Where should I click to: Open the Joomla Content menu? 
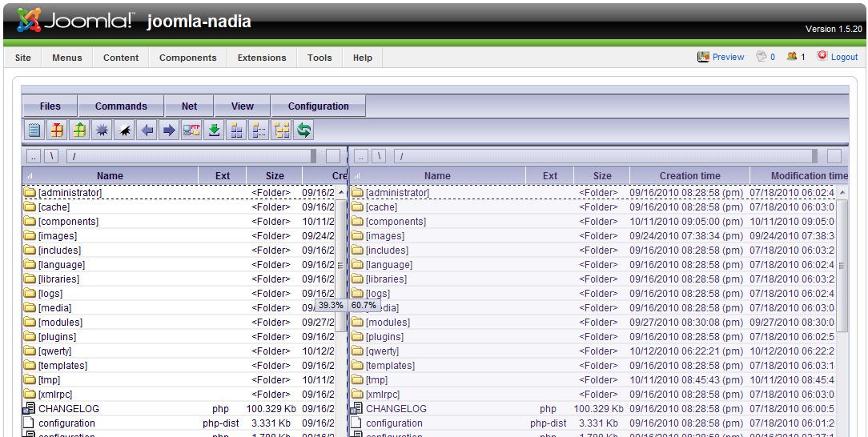click(121, 58)
